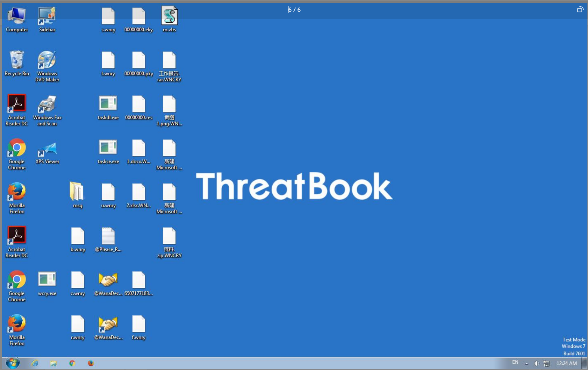Launch Internet Explorer from the taskbar
This screenshot has width=588, height=370.
(35, 363)
